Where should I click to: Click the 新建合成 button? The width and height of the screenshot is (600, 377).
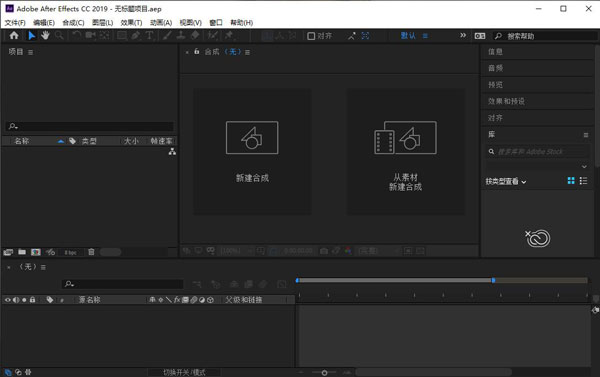tap(252, 152)
